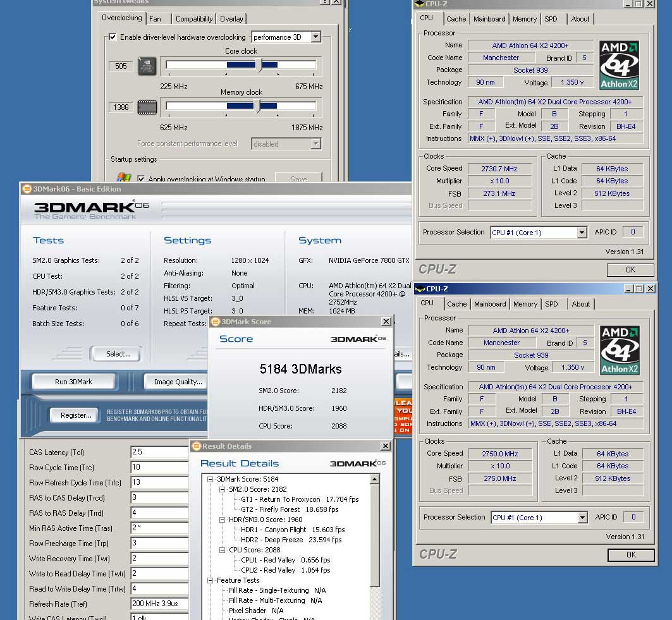Switch to the Compatibility tab
The width and height of the screenshot is (672, 620).
[194, 19]
